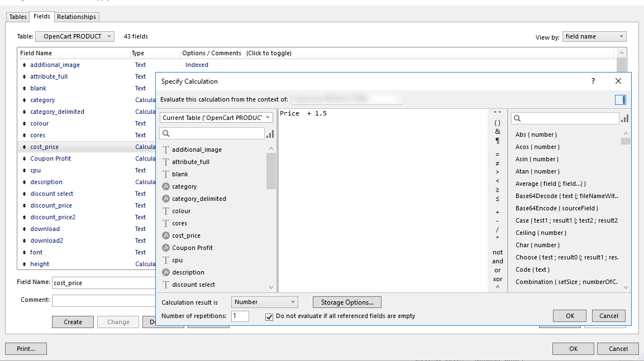Select the Ceiling function
Viewport: 644px width, 361px height.
coord(541,233)
